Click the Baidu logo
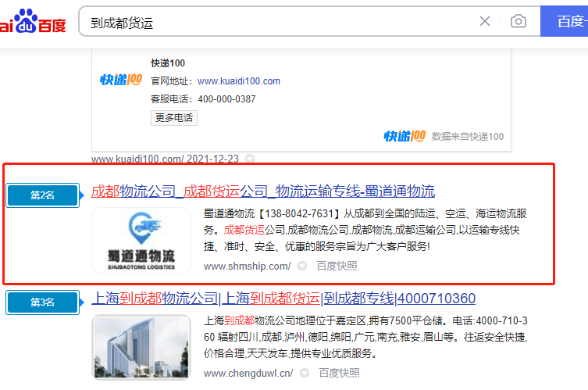 coord(33,22)
